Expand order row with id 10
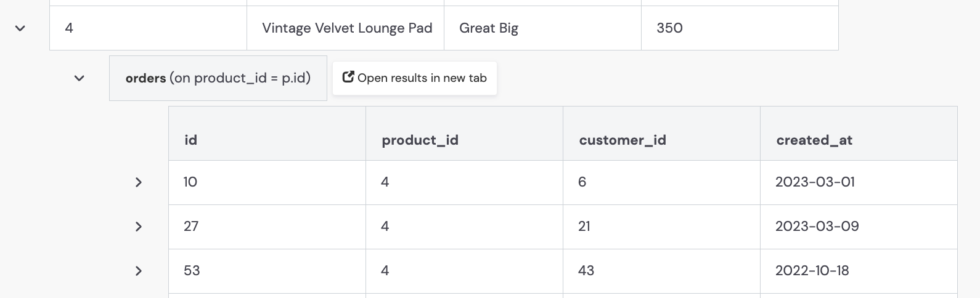The height and width of the screenshot is (298, 980). (139, 182)
